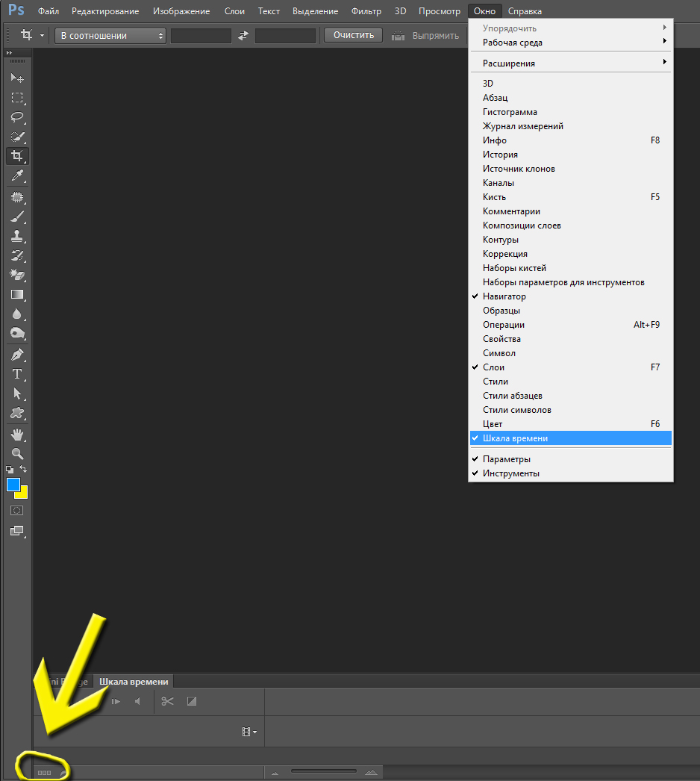Open the timeline filmstrip dropdown
The height and width of the screenshot is (781, 700).
point(249,732)
